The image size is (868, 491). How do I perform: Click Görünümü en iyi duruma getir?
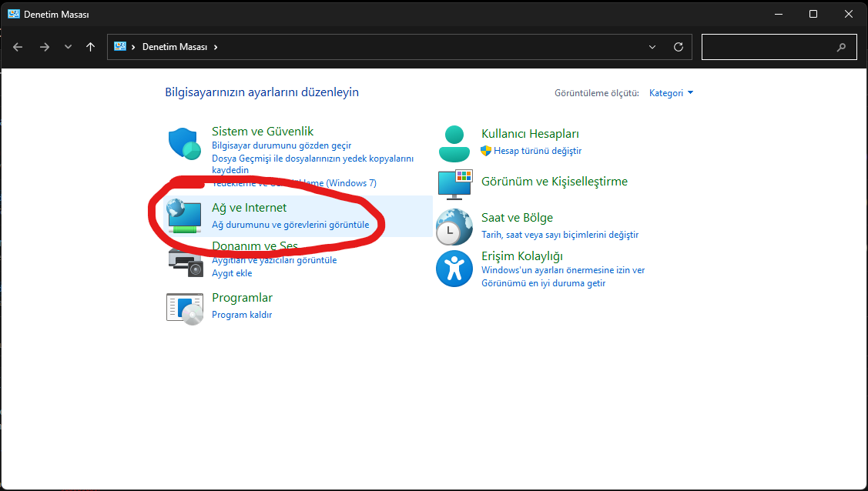coord(543,283)
